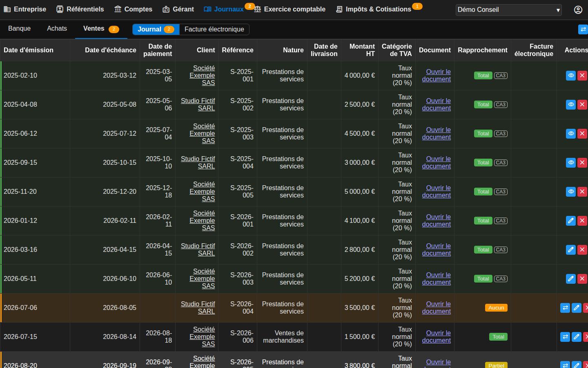The height and width of the screenshot is (368, 588).
Task: Edit invoice S-2026-003 with the pencil icon
Action: (571, 279)
